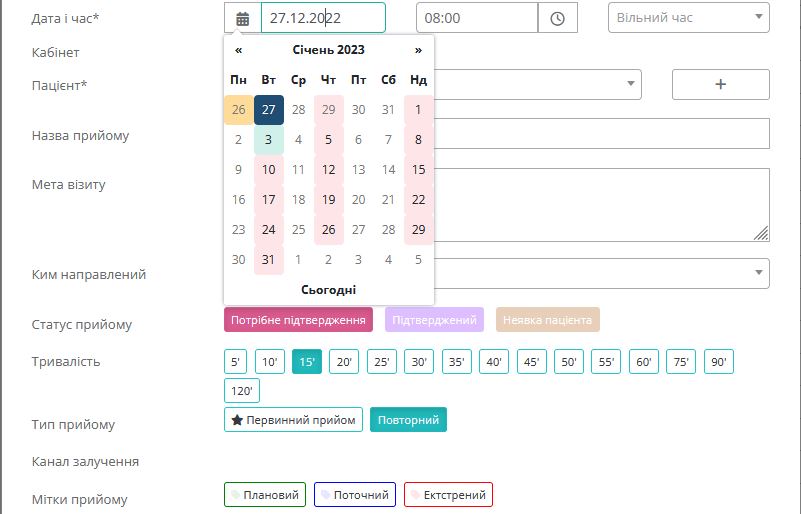Pick January 17 in the calendar
The width and height of the screenshot is (801, 514).
pos(269,200)
